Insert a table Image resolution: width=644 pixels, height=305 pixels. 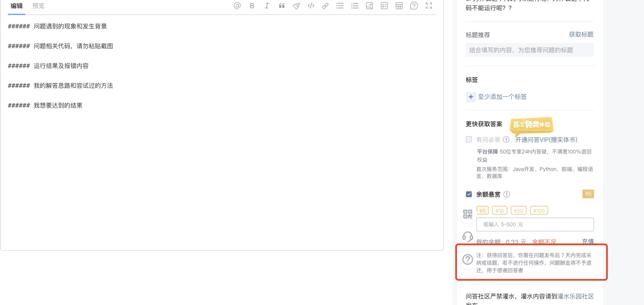point(399,6)
